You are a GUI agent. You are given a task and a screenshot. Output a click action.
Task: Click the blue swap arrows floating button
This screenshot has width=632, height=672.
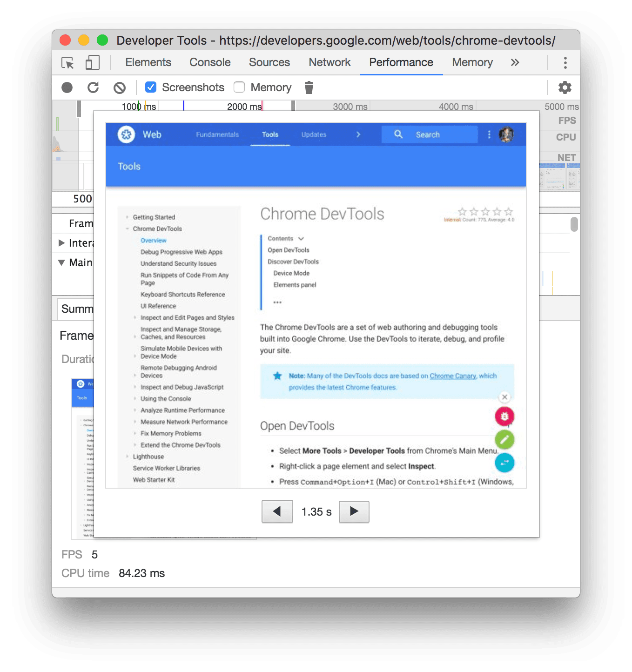pos(504,463)
